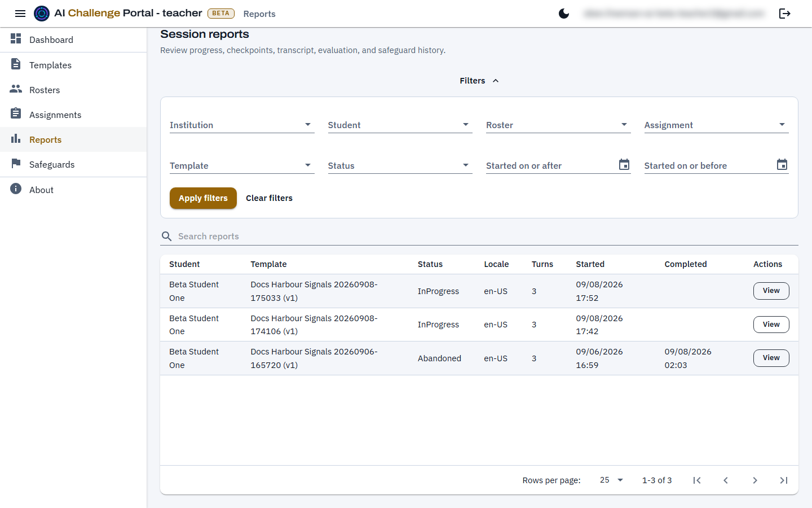
Task: Click Clear filters button
Action: coord(269,198)
